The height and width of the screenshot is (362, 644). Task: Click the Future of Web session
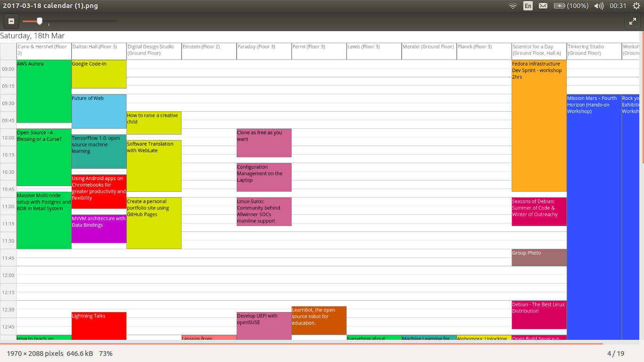99,111
